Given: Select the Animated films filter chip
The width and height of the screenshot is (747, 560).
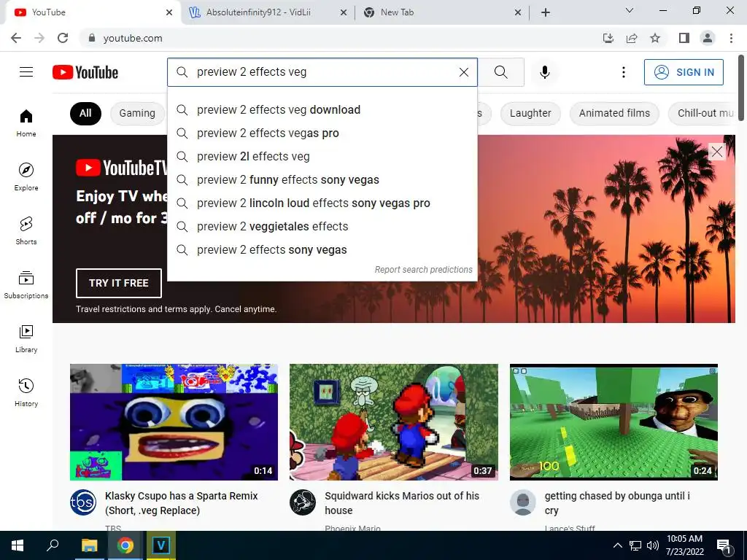Looking at the screenshot, I should click(614, 113).
